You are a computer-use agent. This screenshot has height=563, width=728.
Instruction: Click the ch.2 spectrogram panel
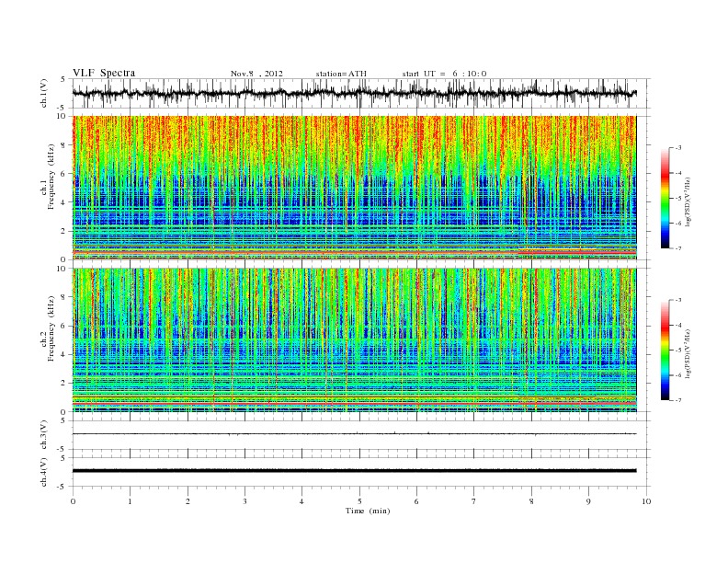tap(354, 340)
